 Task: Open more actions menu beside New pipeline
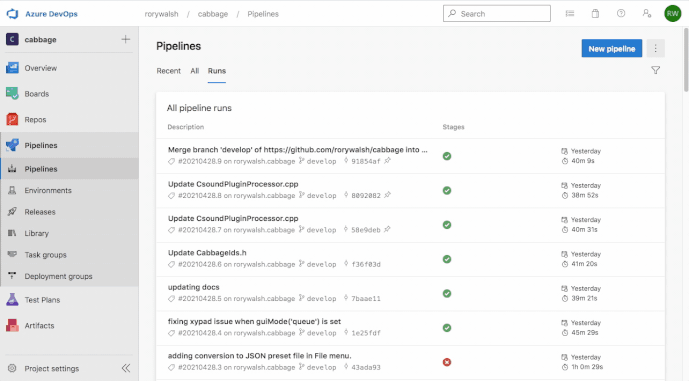click(x=656, y=49)
